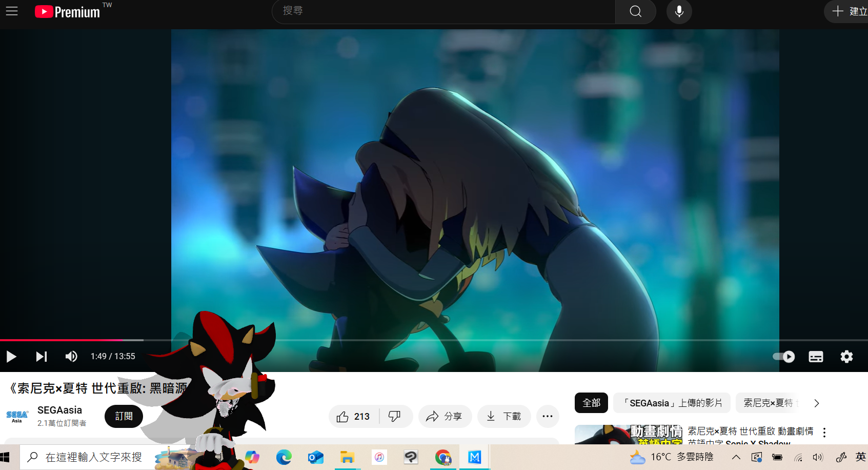Subscribe with the 訂閱 button
This screenshot has height=470, width=868.
pos(124,416)
